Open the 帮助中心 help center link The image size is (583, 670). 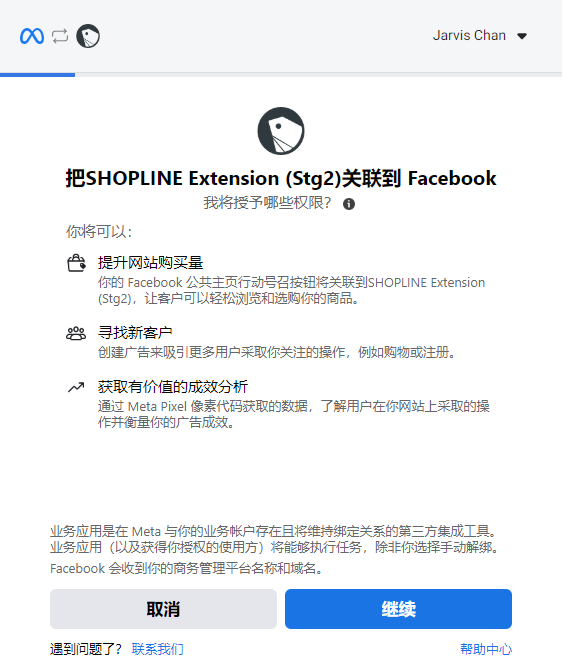(x=486, y=649)
